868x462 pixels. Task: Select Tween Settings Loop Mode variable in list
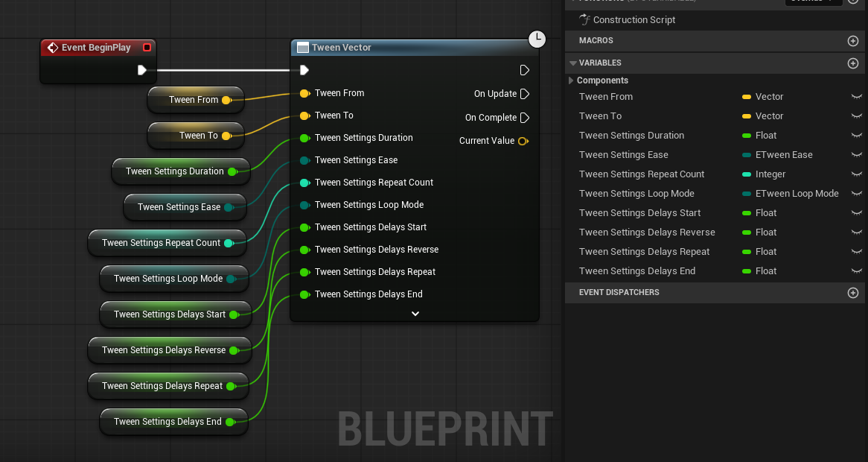[636, 193]
